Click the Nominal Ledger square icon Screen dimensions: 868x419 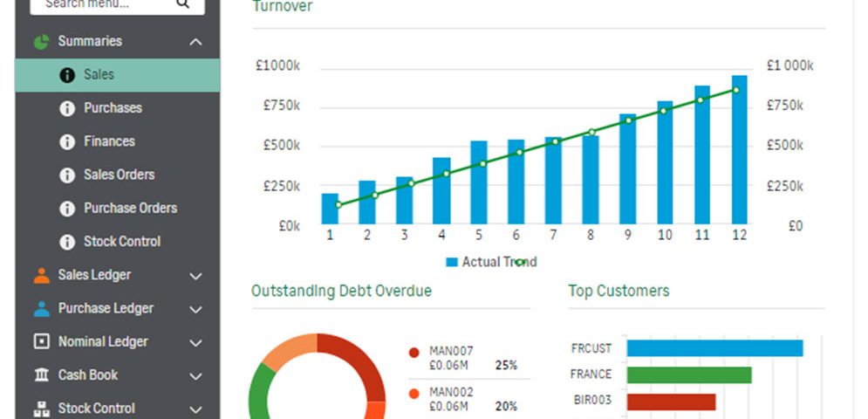coord(42,342)
